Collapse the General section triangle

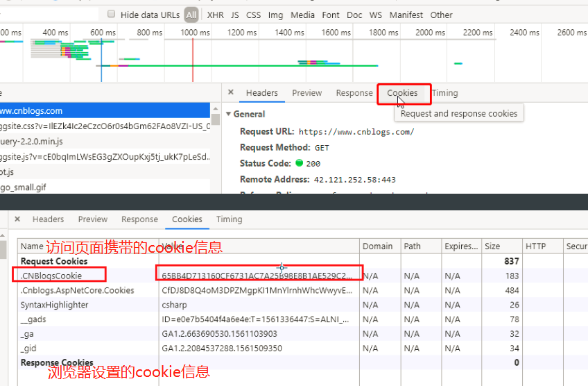(228, 114)
